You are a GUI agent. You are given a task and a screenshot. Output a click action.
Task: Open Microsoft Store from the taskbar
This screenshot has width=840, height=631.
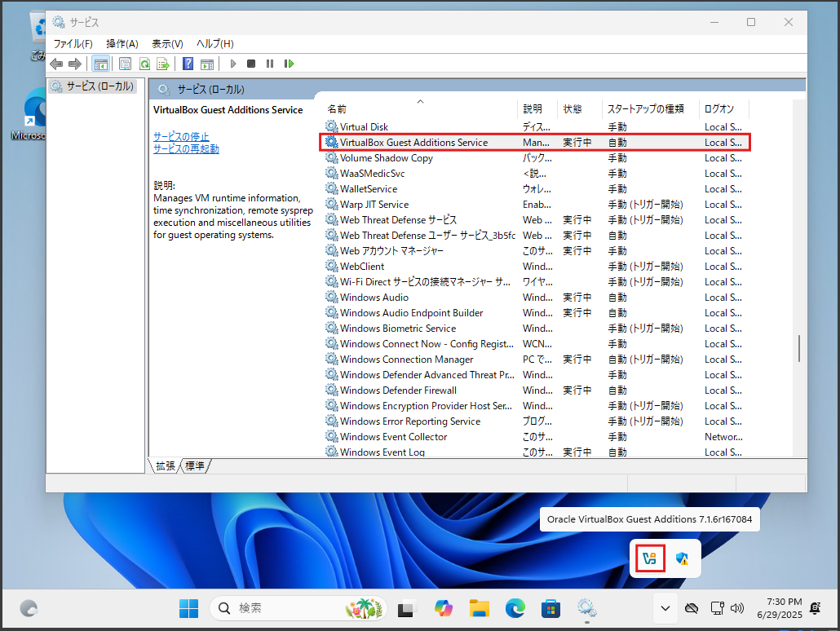550,608
